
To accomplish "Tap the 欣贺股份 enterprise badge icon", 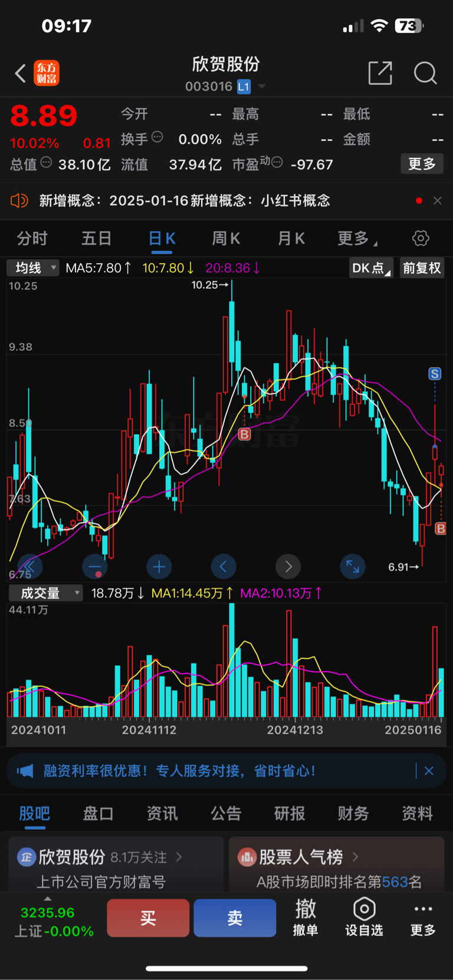I will (x=26, y=857).
